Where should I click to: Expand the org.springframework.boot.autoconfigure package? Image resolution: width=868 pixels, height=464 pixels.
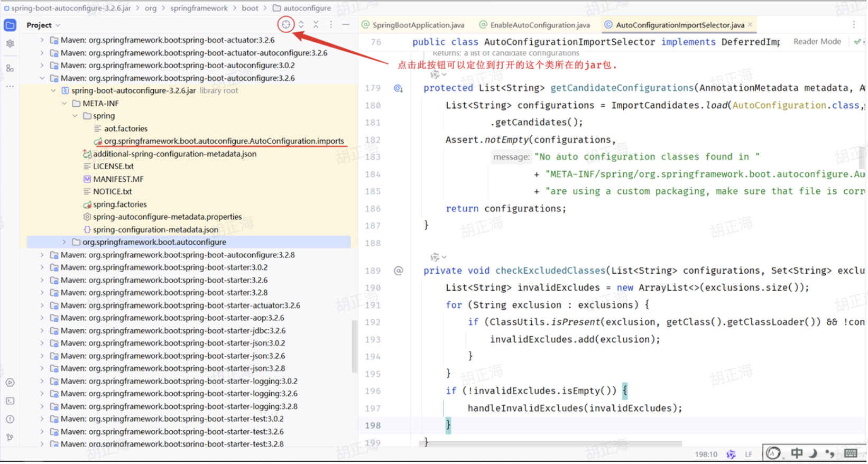(x=64, y=242)
